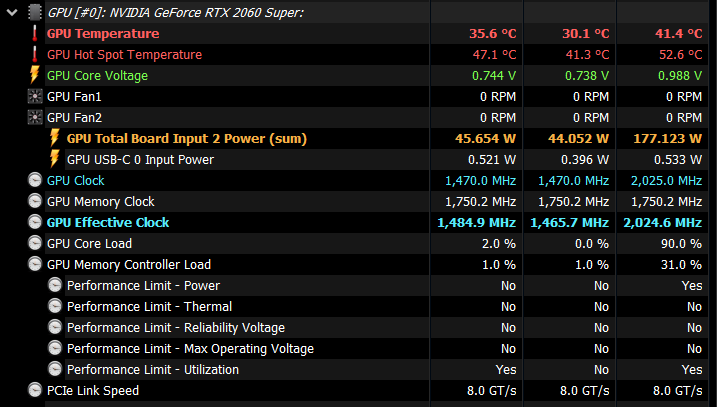Click the lightning bolt icon for GPU Core Voltage

coord(35,75)
